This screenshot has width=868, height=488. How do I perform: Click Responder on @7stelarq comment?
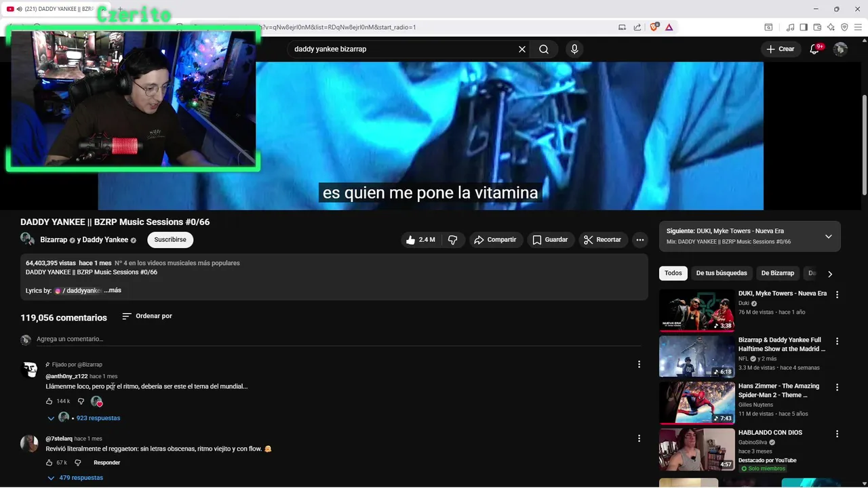[106, 463]
